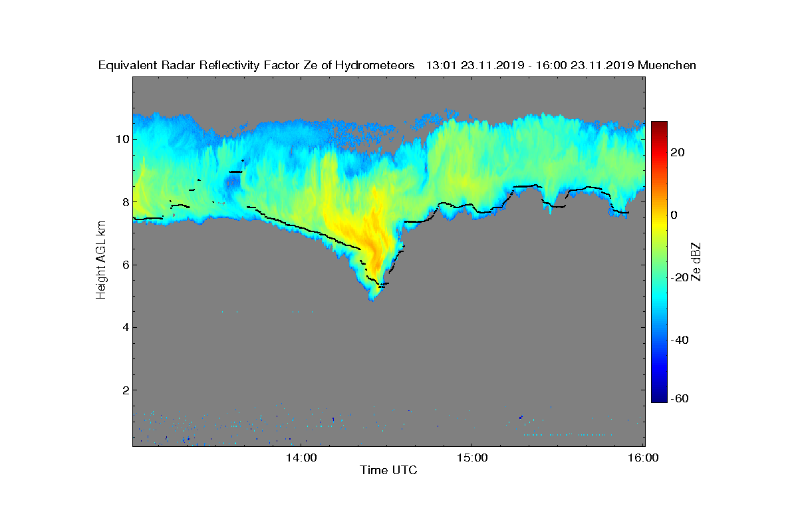Click the dark red top of the colorbar
This screenshot has height=532, width=798.
click(659, 126)
